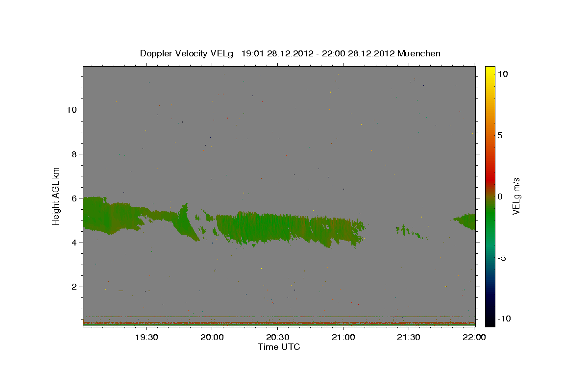Click the start date '19:01 28.12.2012' in the title
The width and height of the screenshot is (588, 392).
[276, 53]
